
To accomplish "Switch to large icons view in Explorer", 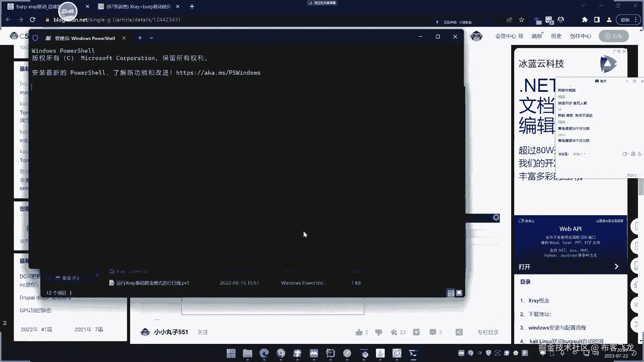I will click(x=459, y=293).
